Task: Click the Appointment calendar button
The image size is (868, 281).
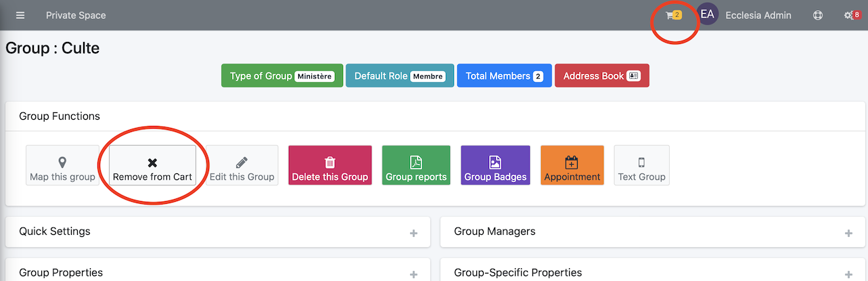Action: coord(572,165)
